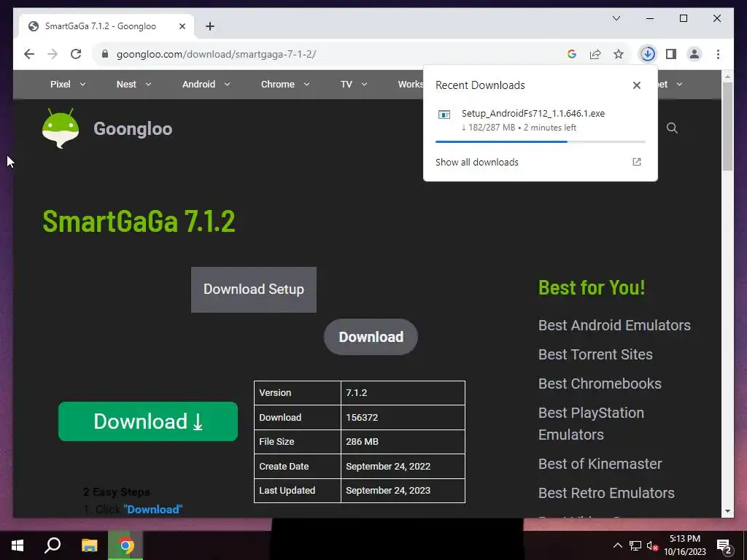Click the download progress bar
The width and height of the screenshot is (747, 560).
(x=541, y=141)
